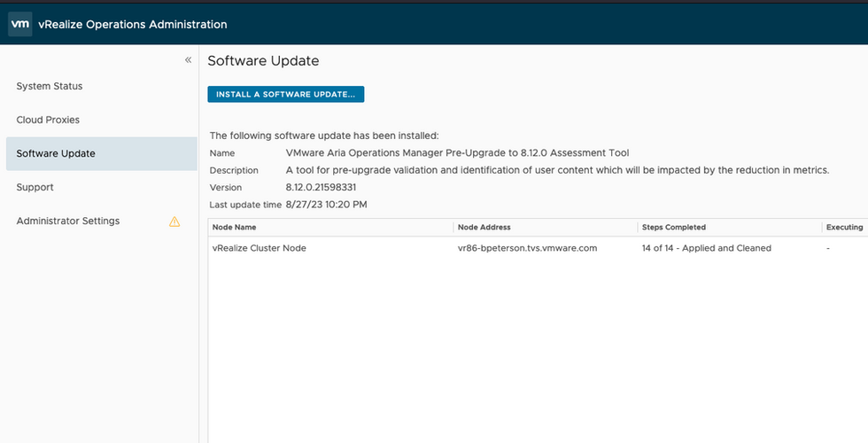Click the Pre-Upgrade Assessment Tool name text
The image size is (868, 443).
[x=457, y=152]
